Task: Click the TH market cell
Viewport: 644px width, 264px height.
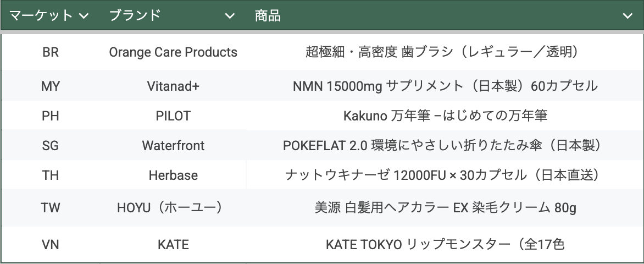Action: point(51,175)
